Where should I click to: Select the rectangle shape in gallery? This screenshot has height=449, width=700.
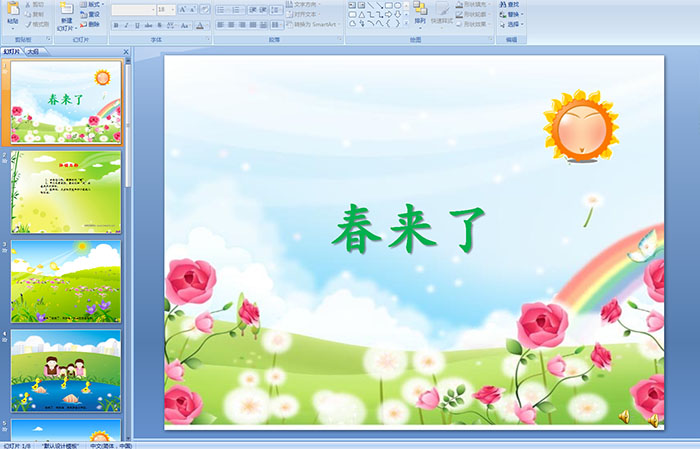coord(389,5)
